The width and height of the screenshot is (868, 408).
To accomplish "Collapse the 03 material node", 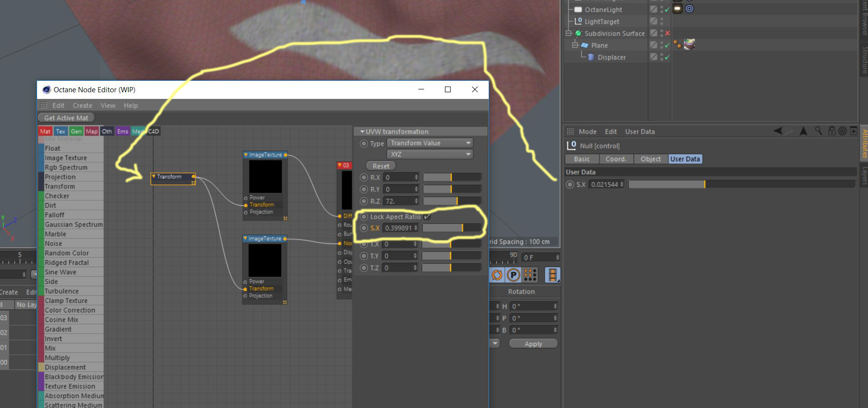I will 340,165.
